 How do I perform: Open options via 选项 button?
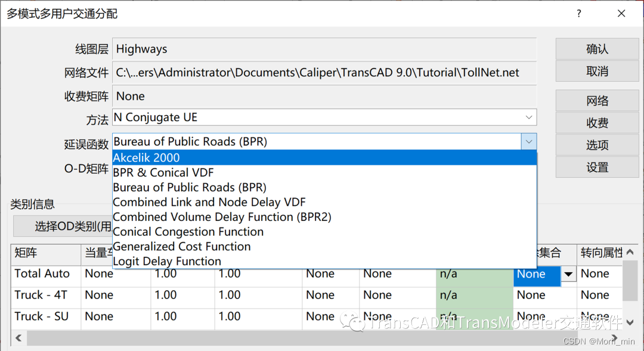click(596, 144)
